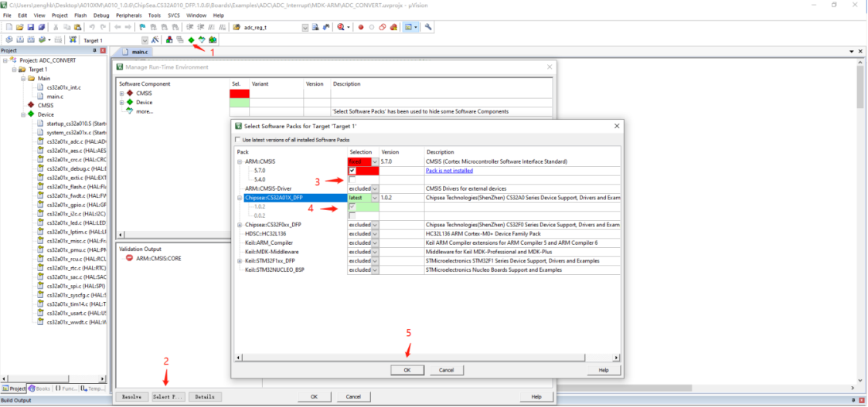Click the Undo arrow icon in toolbar
The width and height of the screenshot is (868, 407).
pyautogui.click(x=92, y=27)
